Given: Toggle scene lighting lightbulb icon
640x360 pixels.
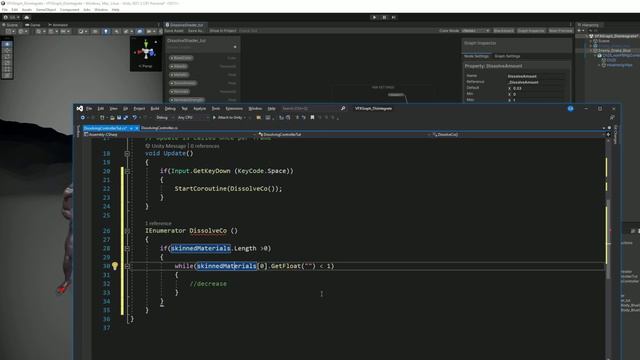Looking at the screenshot, I should [x=106, y=31].
